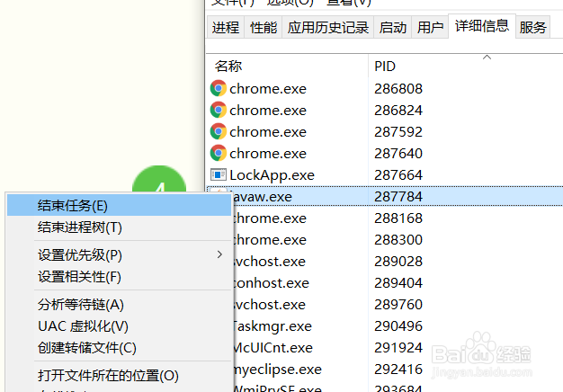Viewport: 563px width, 392px height.
Task: Select the conhost.exe process row
Action: click(x=398, y=283)
